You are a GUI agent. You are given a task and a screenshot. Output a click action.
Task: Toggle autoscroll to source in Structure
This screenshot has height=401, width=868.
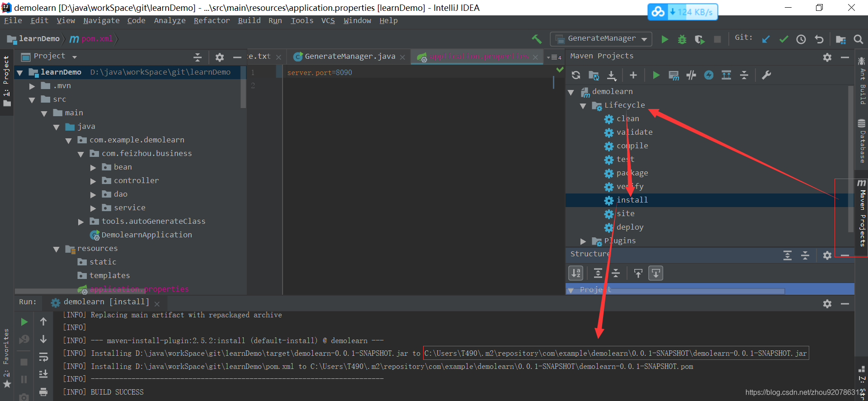638,273
